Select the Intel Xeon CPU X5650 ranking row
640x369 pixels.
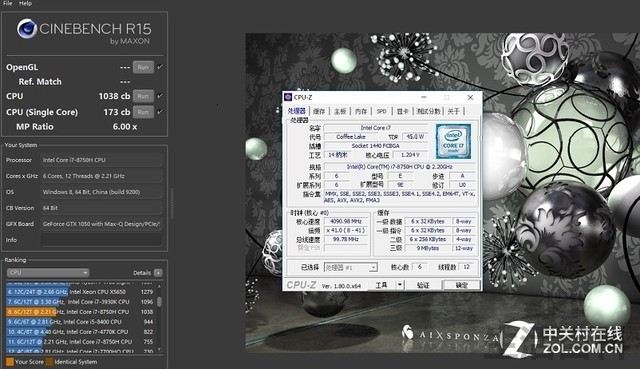click(x=80, y=292)
